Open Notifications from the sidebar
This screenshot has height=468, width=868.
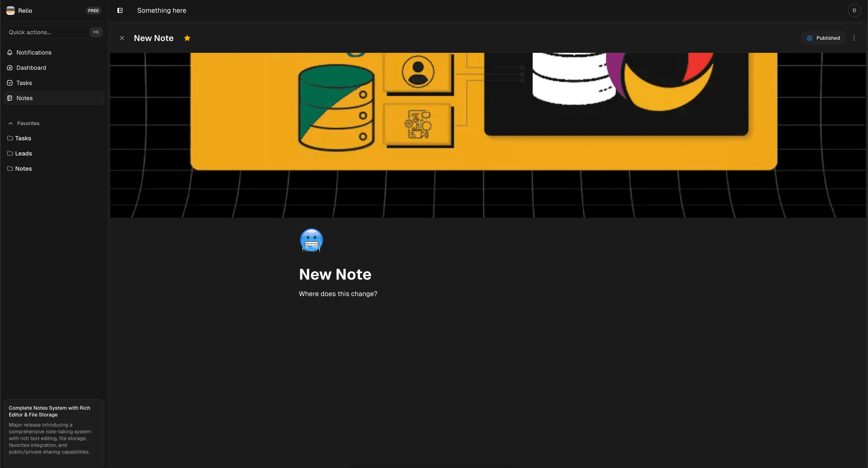[33, 52]
